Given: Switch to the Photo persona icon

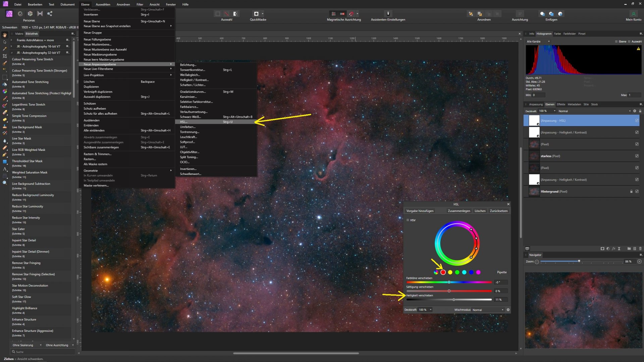Looking at the screenshot, I should pyautogui.click(x=9, y=14).
